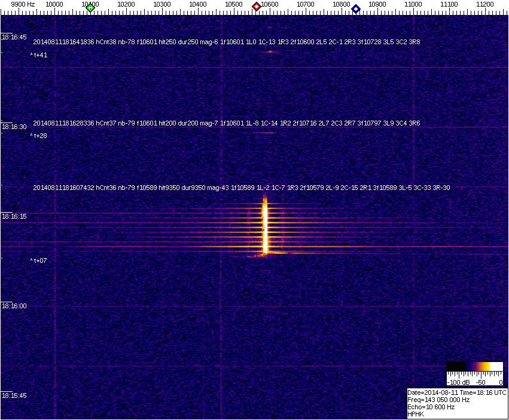
Task: Click the -100 dB scale label
Action: 457,382
